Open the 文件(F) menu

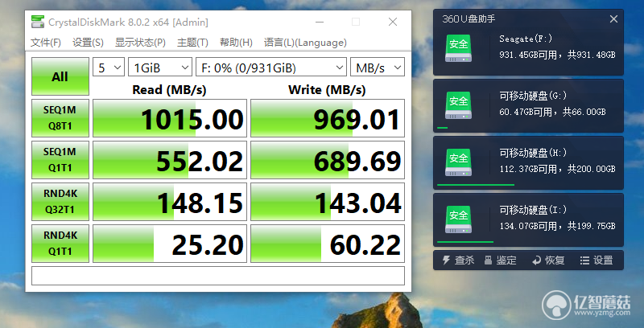tap(46, 43)
